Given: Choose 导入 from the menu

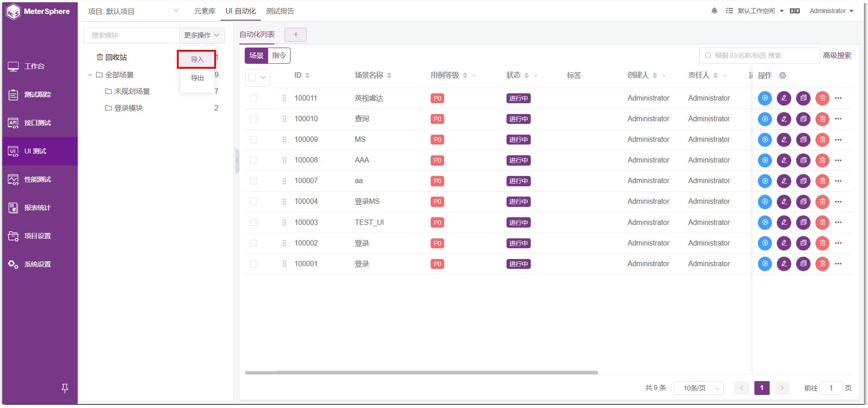Looking at the screenshot, I should coord(197,59).
